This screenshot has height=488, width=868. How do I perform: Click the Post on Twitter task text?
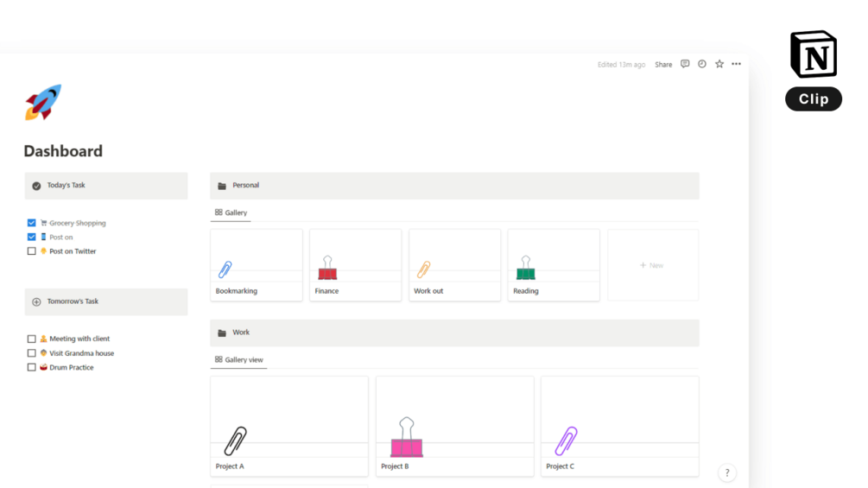click(73, 251)
